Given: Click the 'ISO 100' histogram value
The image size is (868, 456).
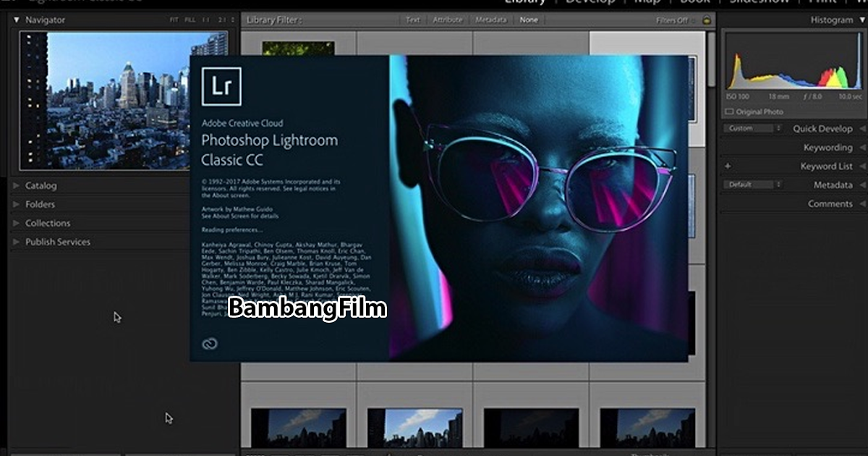Looking at the screenshot, I should click(x=739, y=97).
